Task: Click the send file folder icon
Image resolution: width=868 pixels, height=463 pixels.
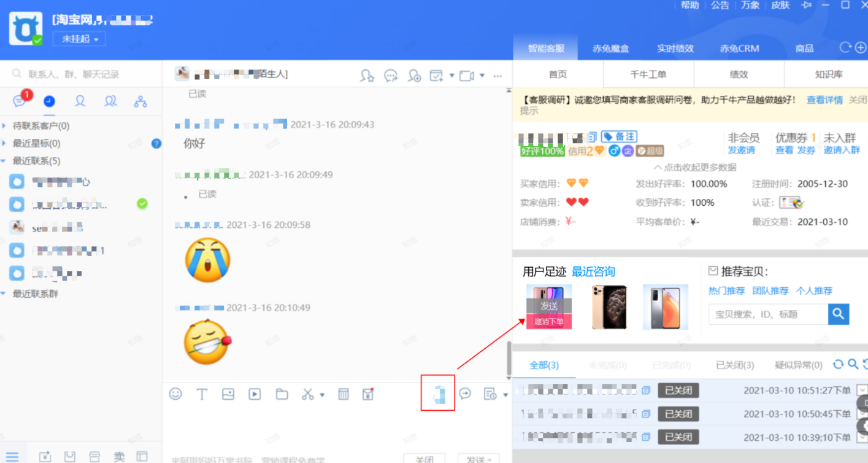Action: click(282, 394)
